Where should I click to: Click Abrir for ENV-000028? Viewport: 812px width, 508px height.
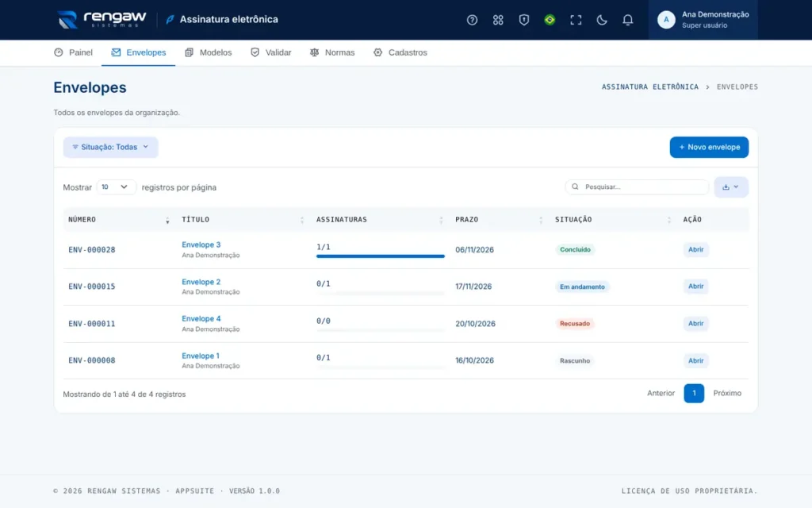tap(695, 250)
